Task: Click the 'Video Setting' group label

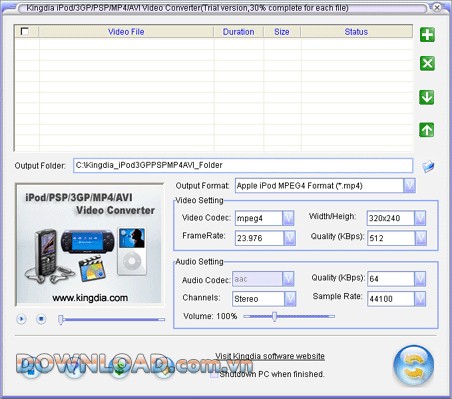Action: point(199,200)
